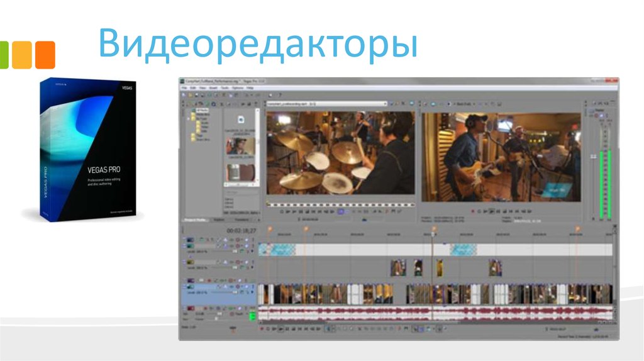The image size is (644, 361).
Task: Select the first cyan clip on top track
Action: (x=277, y=249)
